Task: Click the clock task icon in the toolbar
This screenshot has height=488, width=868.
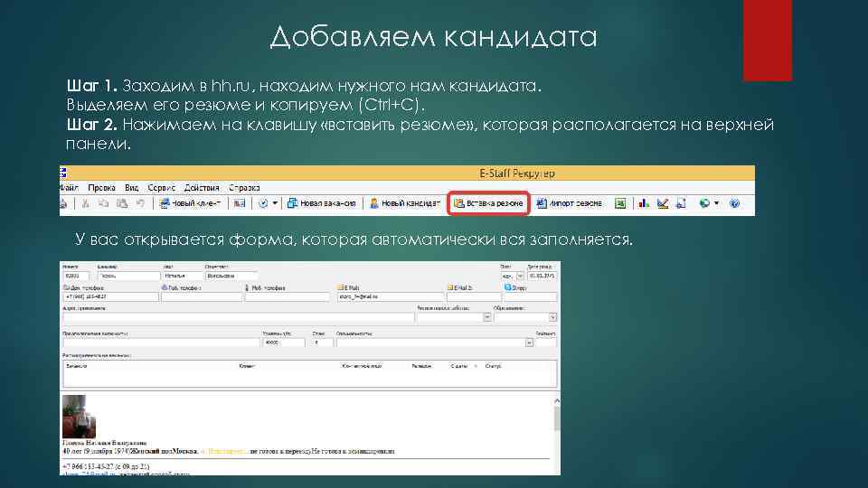Action: tap(263, 203)
